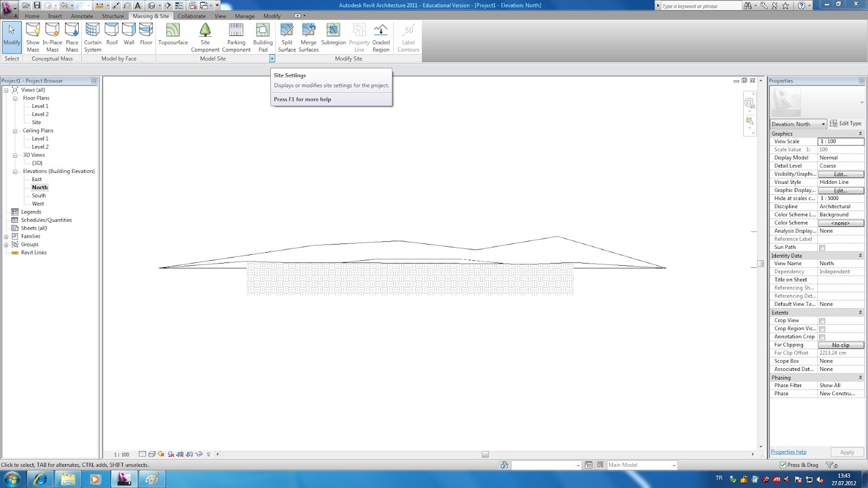Uncheck the Press & Drag option
The width and height of the screenshot is (868, 488).
pyautogui.click(x=783, y=465)
